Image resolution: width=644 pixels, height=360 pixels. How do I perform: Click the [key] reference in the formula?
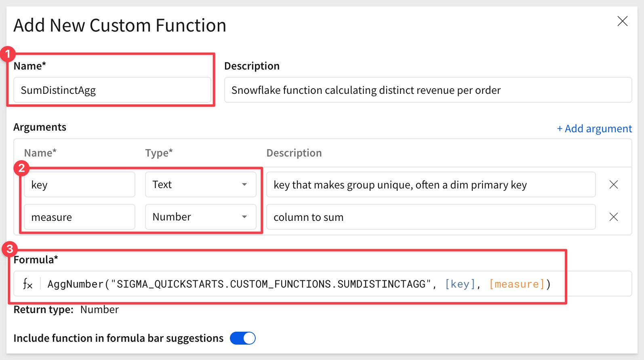tap(460, 284)
